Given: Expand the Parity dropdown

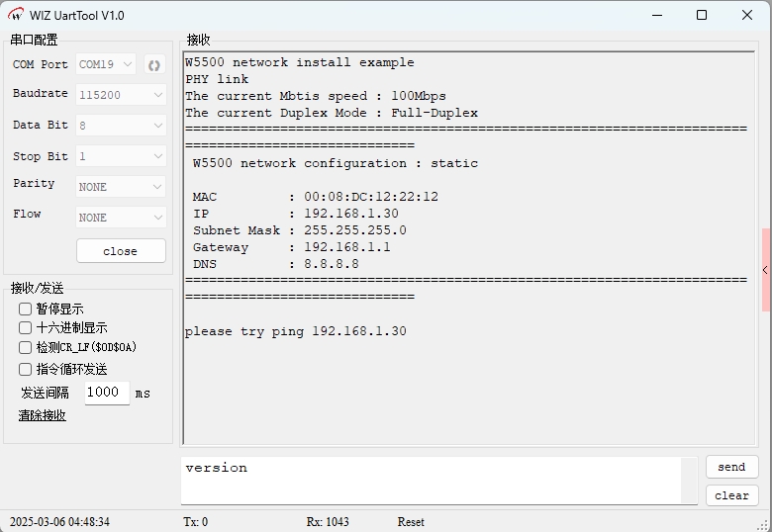Looking at the screenshot, I should [121, 187].
